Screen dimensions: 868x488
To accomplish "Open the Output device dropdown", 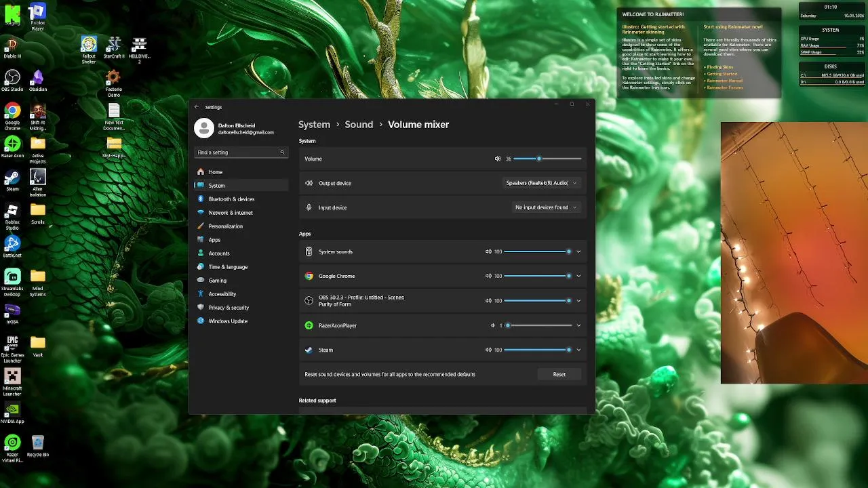I will click(541, 183).
